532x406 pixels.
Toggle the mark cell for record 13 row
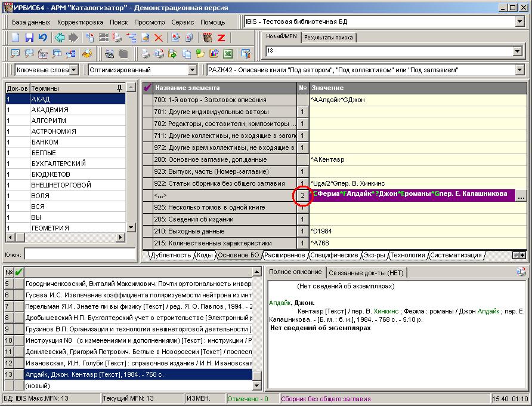pyautogui.click(x=19, y=374)
